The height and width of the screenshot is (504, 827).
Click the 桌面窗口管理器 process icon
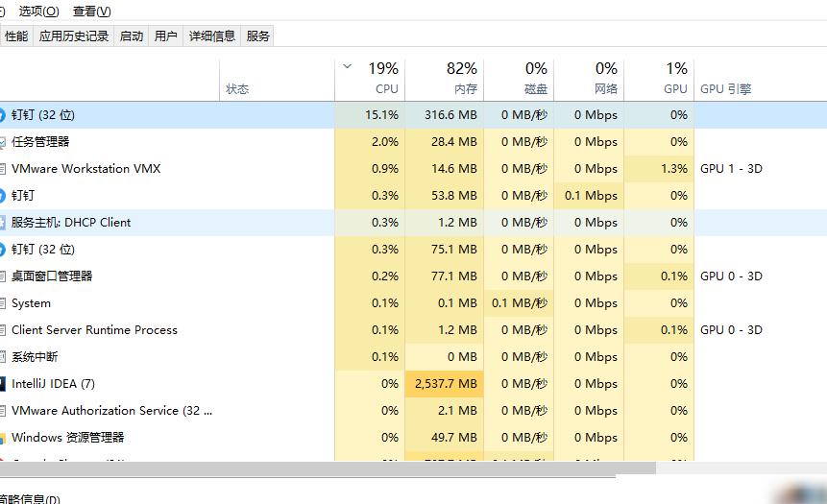tap(2, 276)
